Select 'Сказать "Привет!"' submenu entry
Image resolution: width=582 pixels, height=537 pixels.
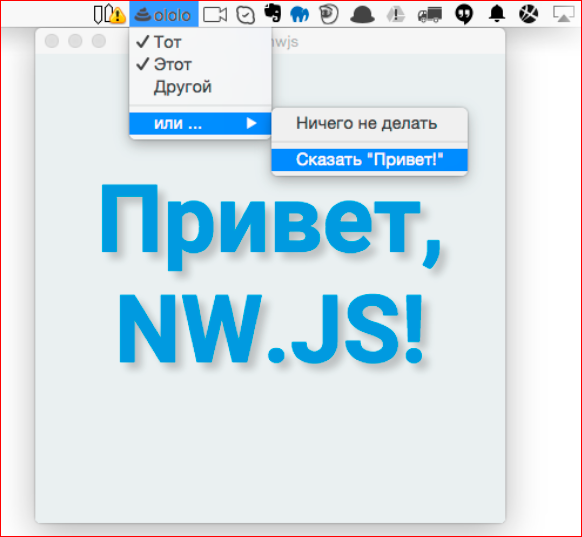(x=369, y=160)
